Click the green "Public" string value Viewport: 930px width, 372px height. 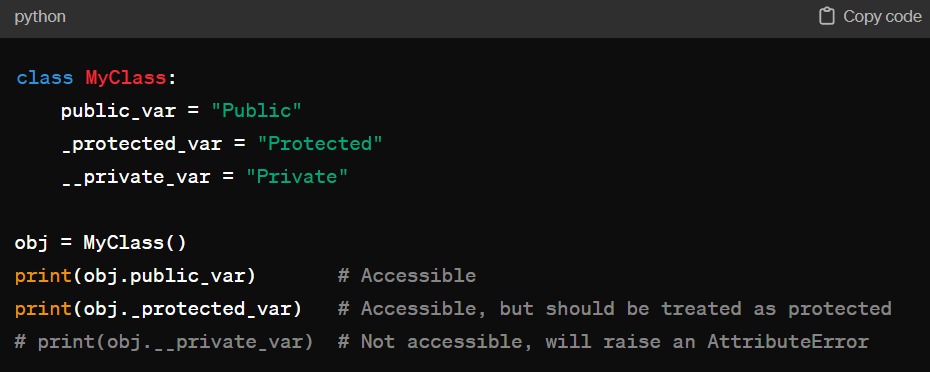pos(256,111)
